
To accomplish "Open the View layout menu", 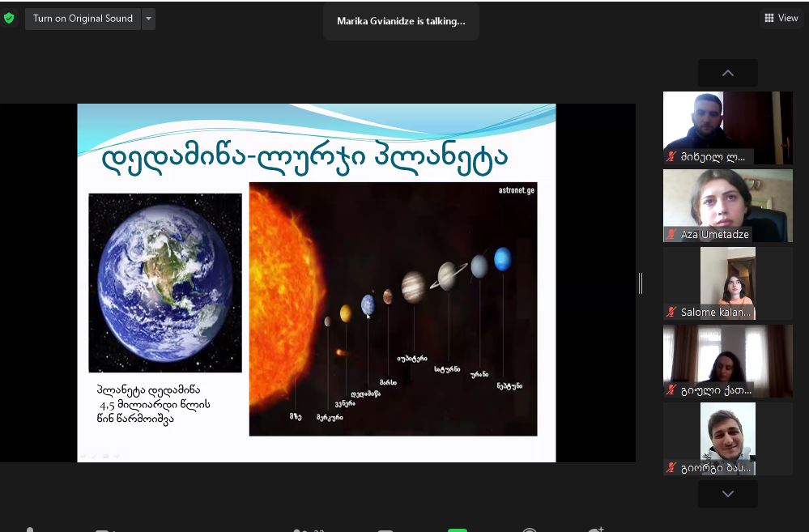I will (x=781, y=18).
